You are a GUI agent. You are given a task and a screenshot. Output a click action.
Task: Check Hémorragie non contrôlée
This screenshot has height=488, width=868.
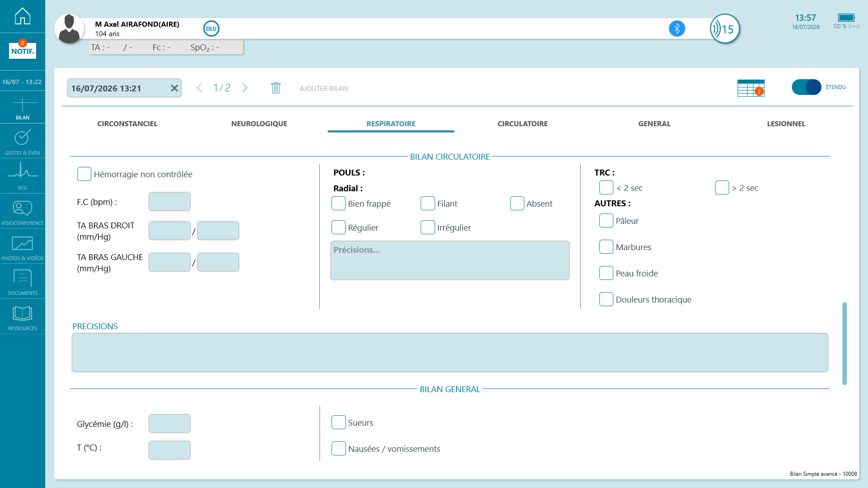[x=84, y=174]
